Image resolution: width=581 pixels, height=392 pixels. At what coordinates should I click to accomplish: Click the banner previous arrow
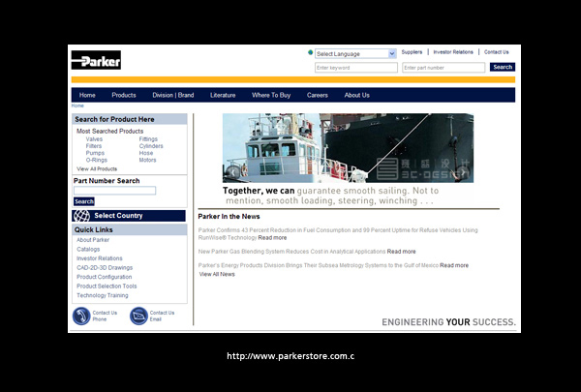coord(233,172)
